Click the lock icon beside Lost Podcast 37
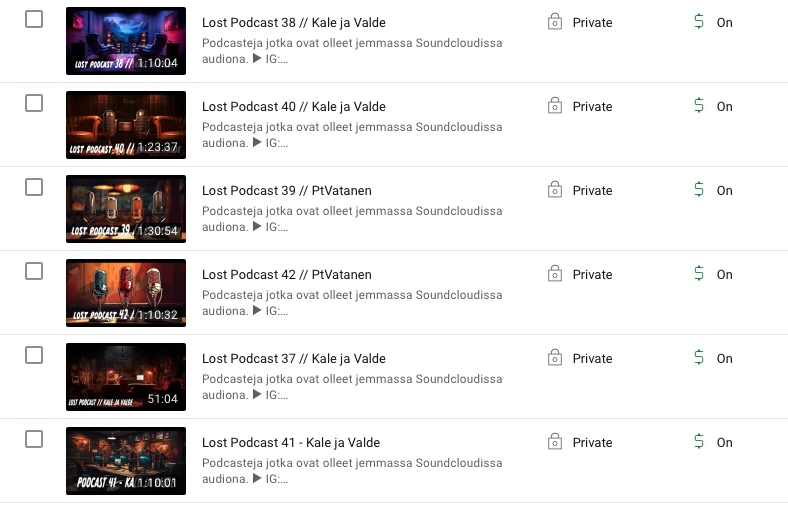Viewport: 788px width, 506px height. click(555, 358)
